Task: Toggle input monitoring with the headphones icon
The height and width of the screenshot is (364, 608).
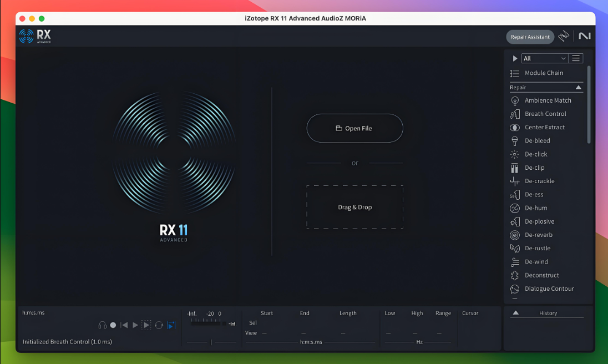Action: point(103,325)
